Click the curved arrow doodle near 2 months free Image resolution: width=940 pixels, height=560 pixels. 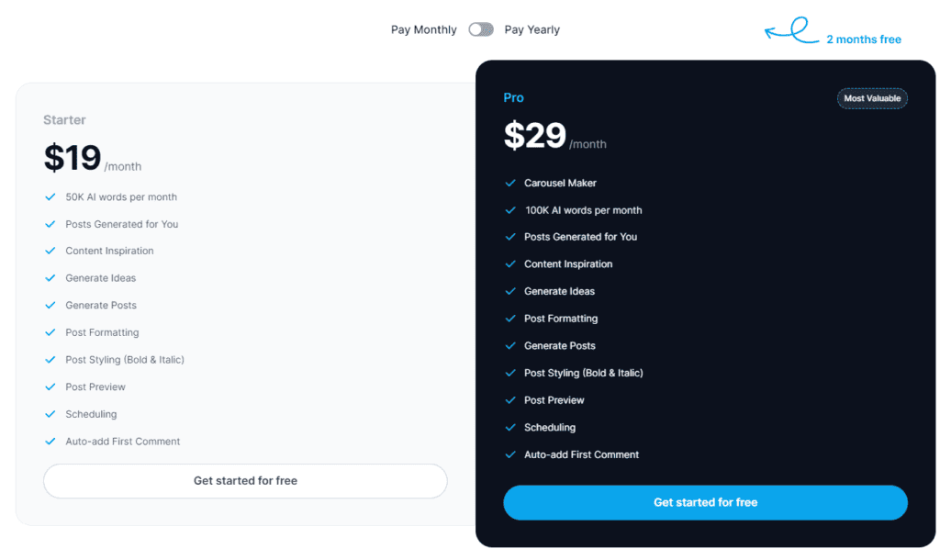pos(791,29)
